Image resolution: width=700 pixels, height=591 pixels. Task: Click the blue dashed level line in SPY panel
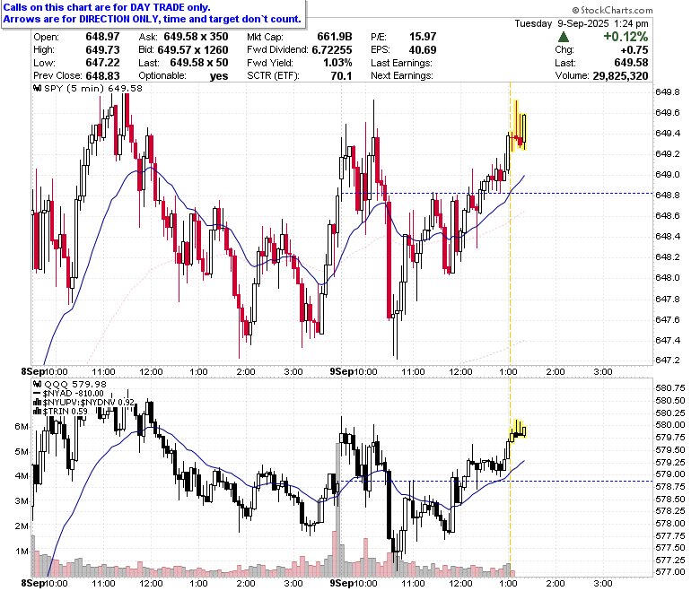(497, 193)
